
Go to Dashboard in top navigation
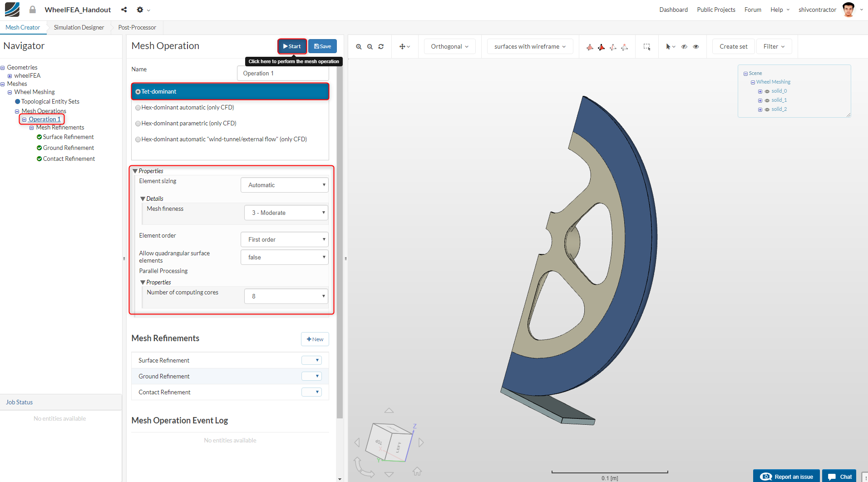click(x=673, y=10)
